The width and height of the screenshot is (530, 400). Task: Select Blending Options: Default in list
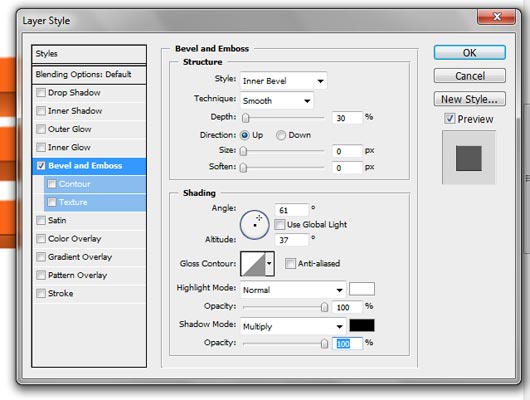tap(89, 74)
